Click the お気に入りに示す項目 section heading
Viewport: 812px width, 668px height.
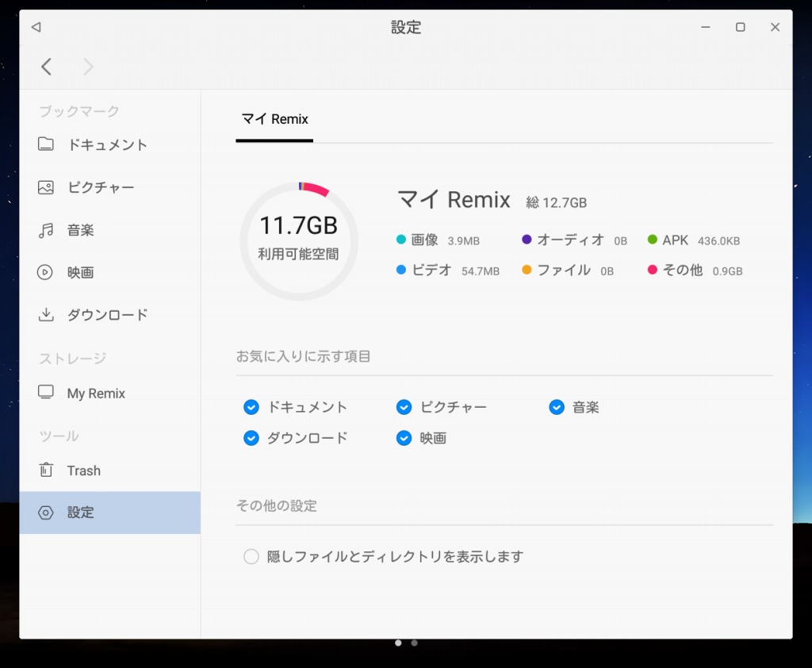(x=304, y=356)
